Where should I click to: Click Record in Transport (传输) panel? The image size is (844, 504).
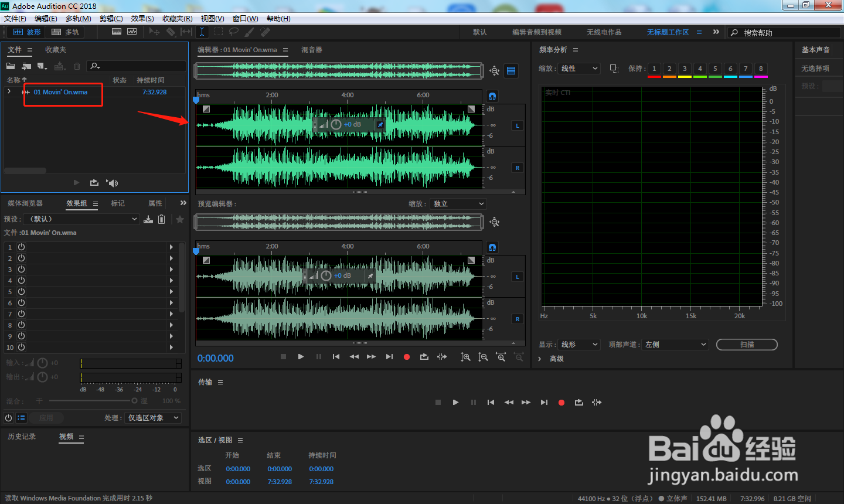coord(561,403)
